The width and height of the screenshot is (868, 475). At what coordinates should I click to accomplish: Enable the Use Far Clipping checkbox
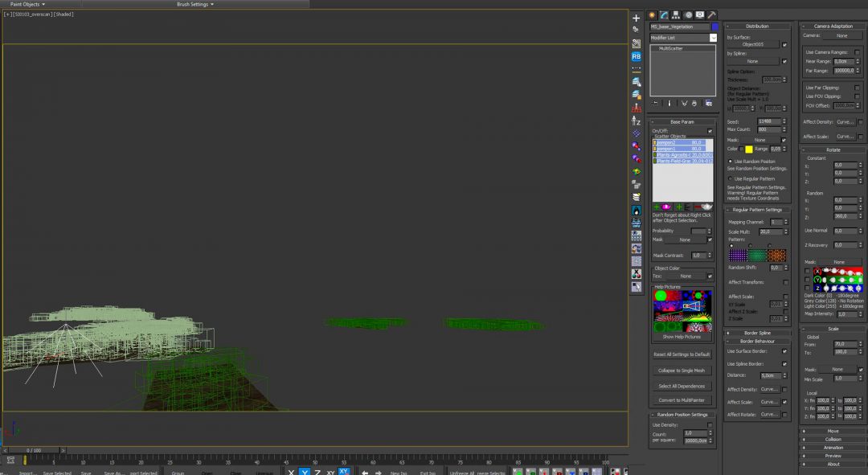[x=858, y=88]
